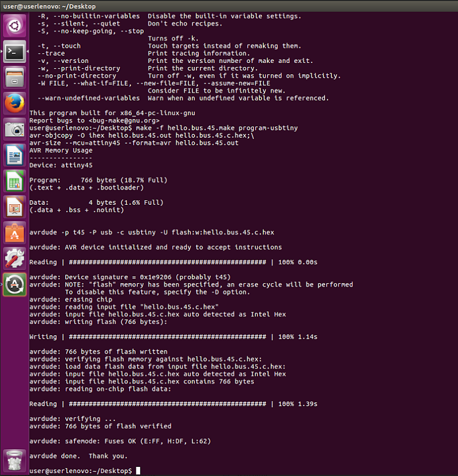Open Ubuntu Software Center launcher icon
Image resolution: width=458 pixels, height=476 pixels.
coord(14,233)
